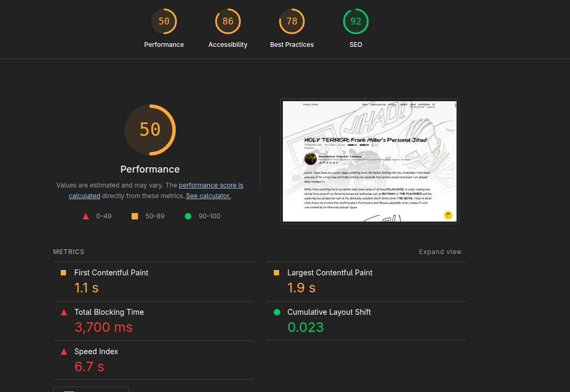Select the red triangle 0–49 legend icon

(x=86, y=216)
